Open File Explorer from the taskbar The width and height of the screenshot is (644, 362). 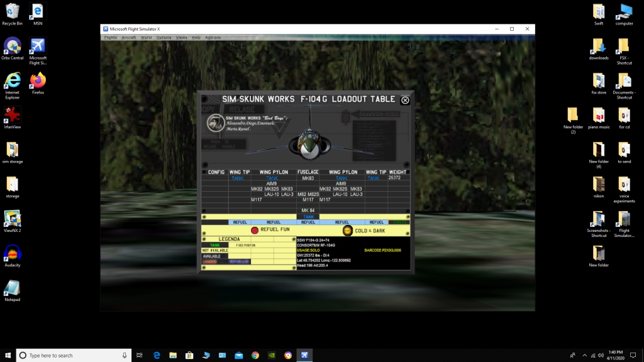[x=173, y=356]
